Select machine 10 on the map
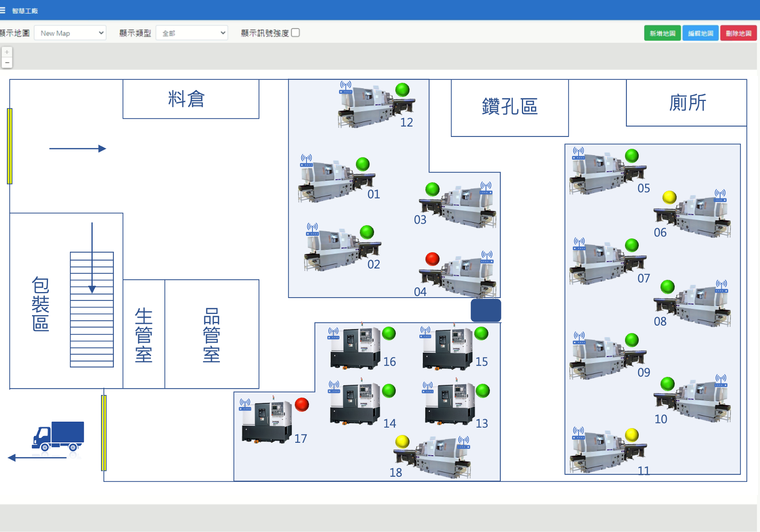This screenshot has width=760, height=532. coord(692,400)
